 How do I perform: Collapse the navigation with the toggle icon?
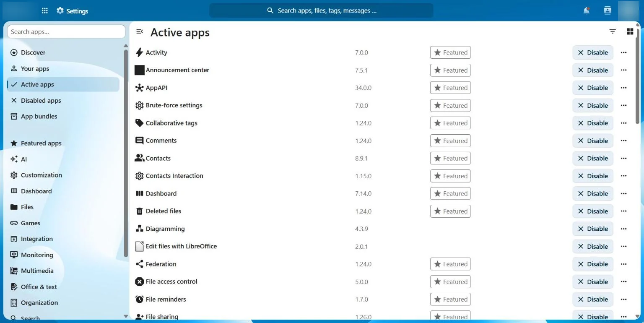click(x=140, y=31)
